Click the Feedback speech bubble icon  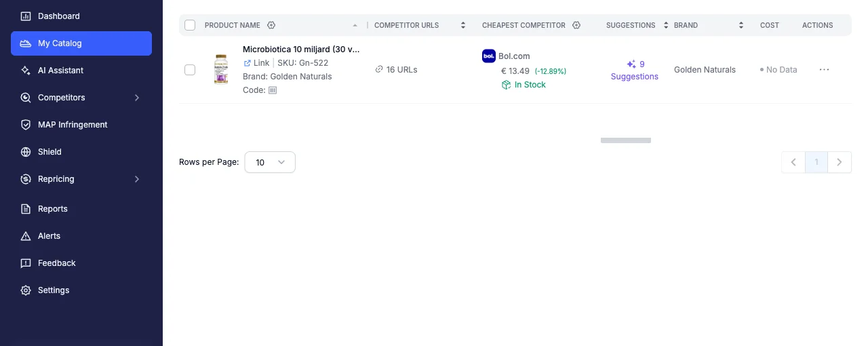(26, 263)
